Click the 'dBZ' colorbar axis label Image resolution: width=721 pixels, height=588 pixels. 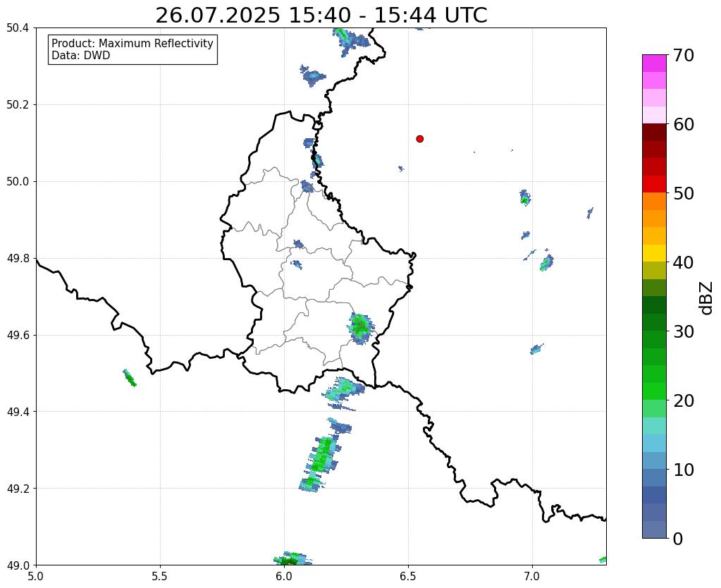(x=706, y=298)
